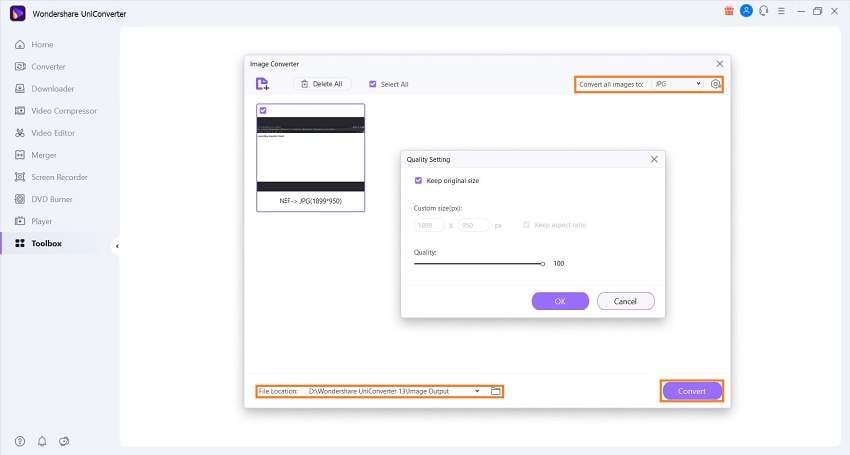
Task: Click Cancel in Quality Setting
Action: pos(626,301)
